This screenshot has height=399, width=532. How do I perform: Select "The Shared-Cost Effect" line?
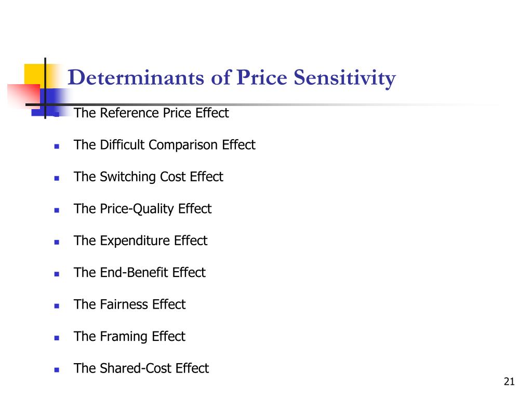(141, 368)
